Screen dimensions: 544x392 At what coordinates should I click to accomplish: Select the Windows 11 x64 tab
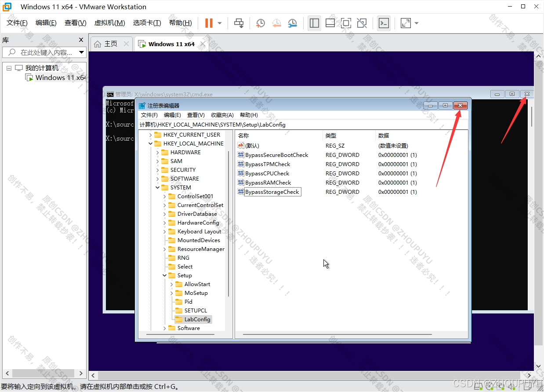click(x=171, y=44)
